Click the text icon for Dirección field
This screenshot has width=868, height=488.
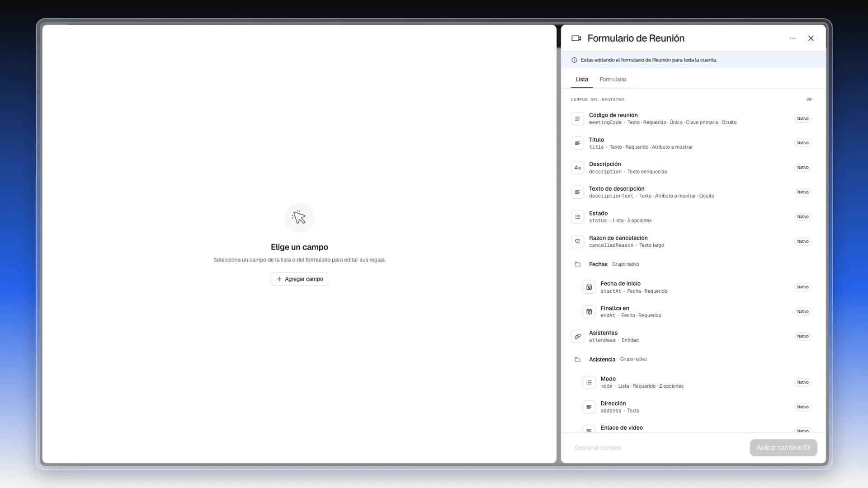click(589, 407)
